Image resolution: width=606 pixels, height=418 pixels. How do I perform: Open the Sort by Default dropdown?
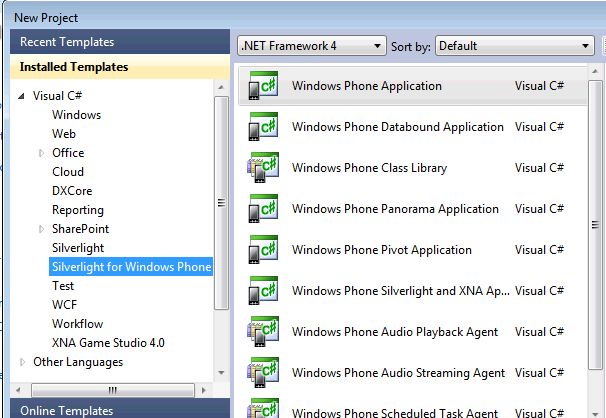click(514, 46)
